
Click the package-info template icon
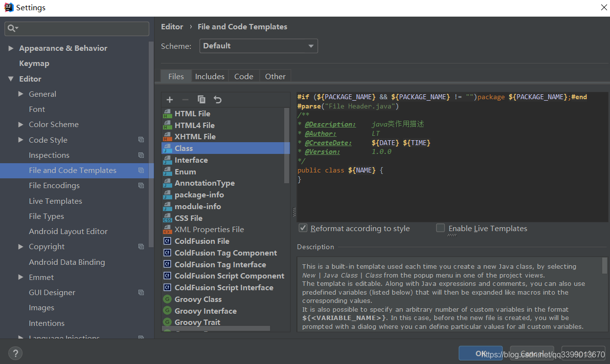(x=168, y=195)
